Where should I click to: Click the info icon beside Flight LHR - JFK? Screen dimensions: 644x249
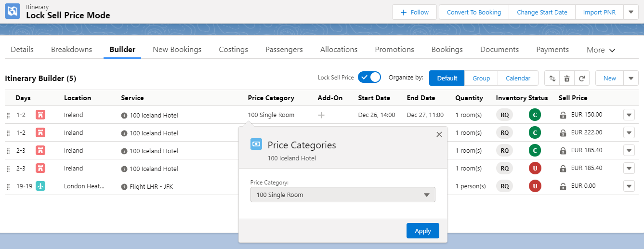click(124, 186)
